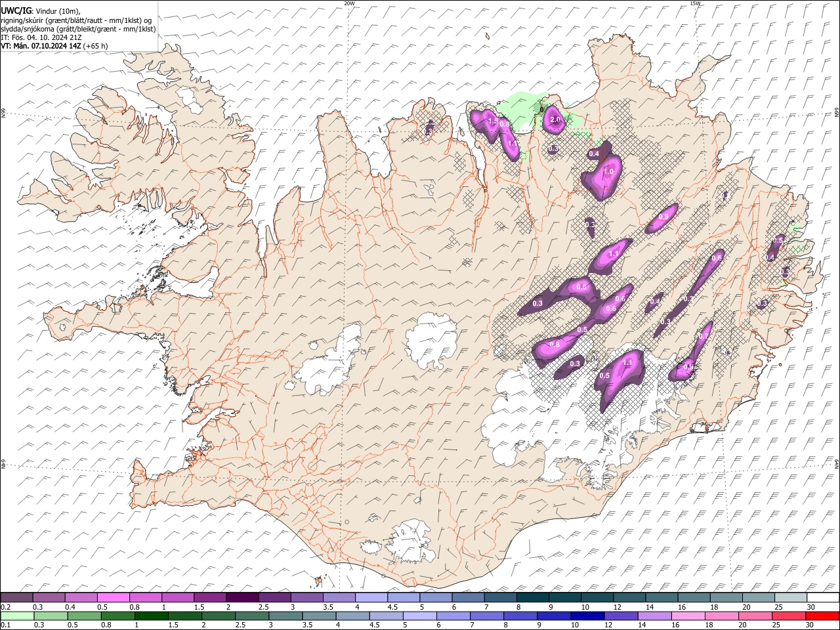Viewport: 840px width, 630px height.
Task: Select the valid time 'VT: Mán. 07.10.2024 14Z'
Action: pos(41,46)
